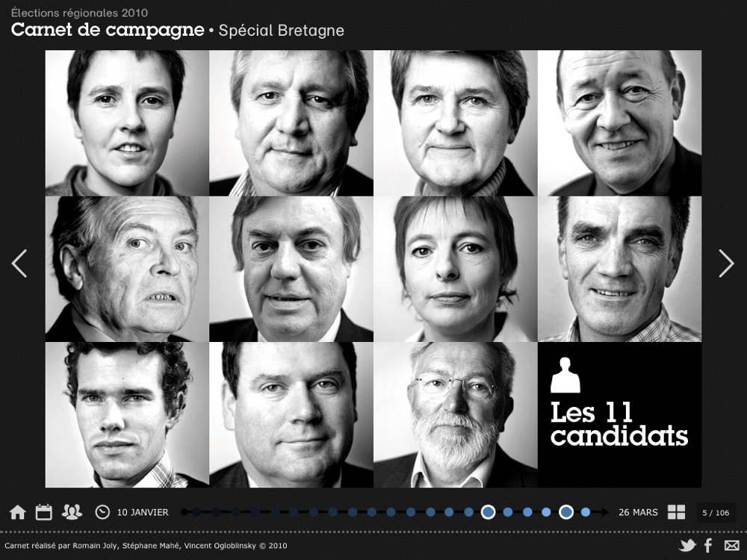Open the bearded candidate with glasses portrait

[x=456, y=414]
